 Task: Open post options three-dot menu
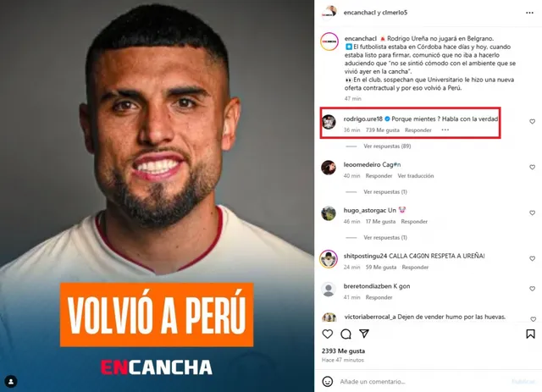[x=529, y=13]
